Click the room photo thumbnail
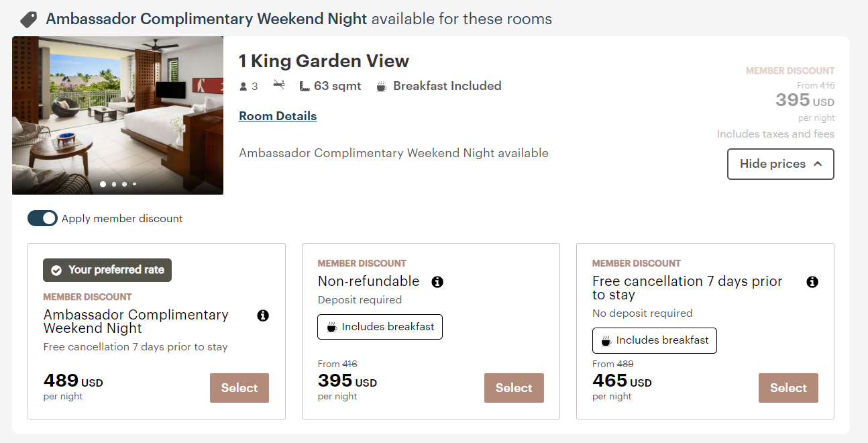 pos(117,115)
